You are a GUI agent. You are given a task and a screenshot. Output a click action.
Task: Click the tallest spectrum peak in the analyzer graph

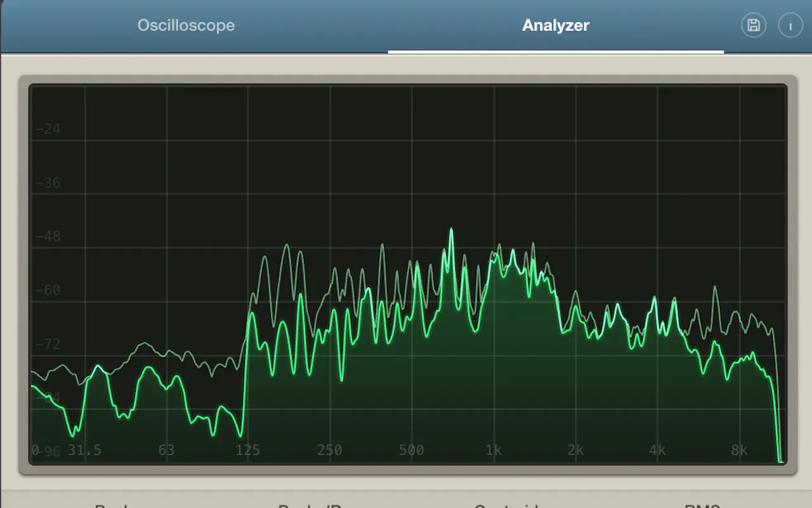(452, 230)
